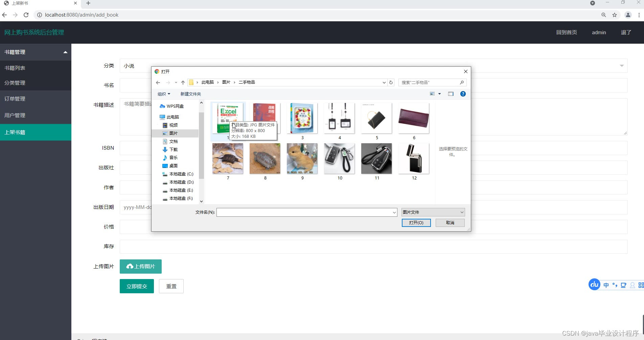Select rabbit image 9

pyautogui.click(x=302, y=158)
